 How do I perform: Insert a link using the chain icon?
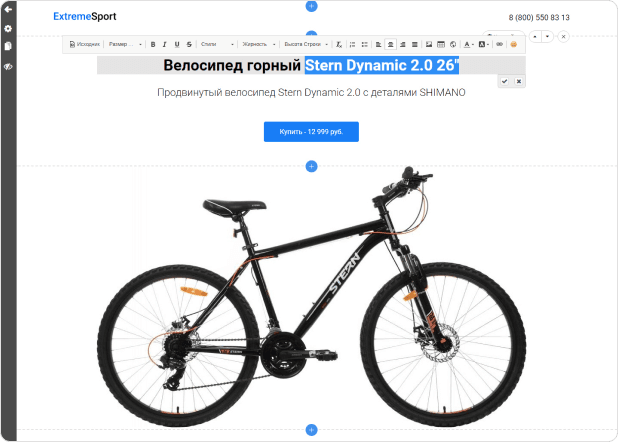pyautogui.click(x=499, y=44)
